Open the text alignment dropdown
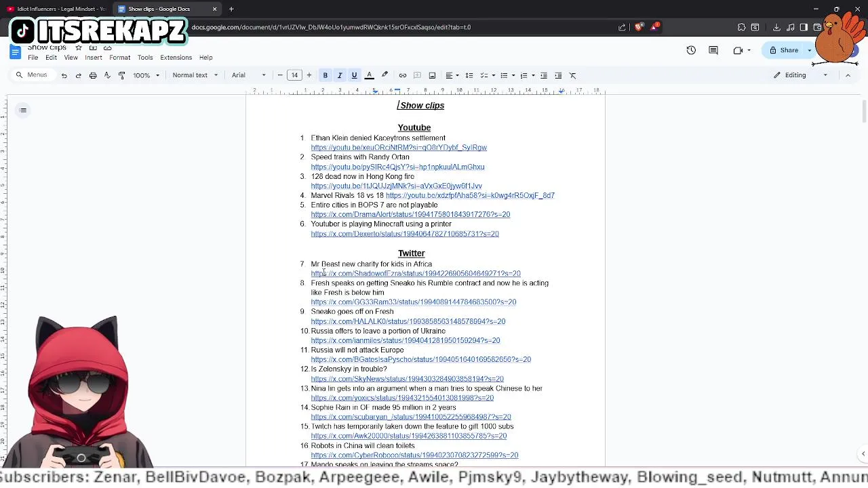This screenshot has height=488, width=868. coord(452,75)
